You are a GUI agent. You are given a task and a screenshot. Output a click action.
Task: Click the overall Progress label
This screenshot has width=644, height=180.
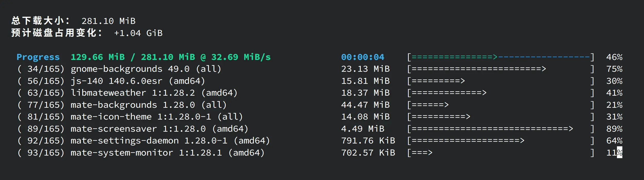[x=38, y=57]
